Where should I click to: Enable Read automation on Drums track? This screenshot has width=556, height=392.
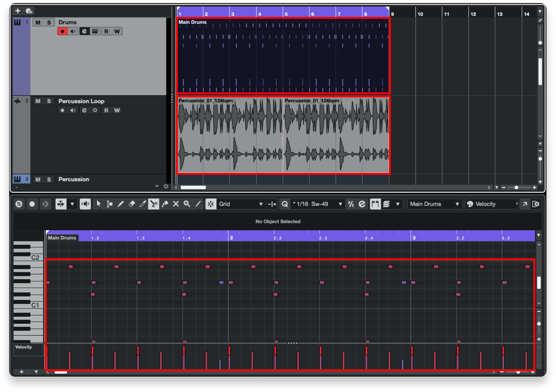point(106,31)
